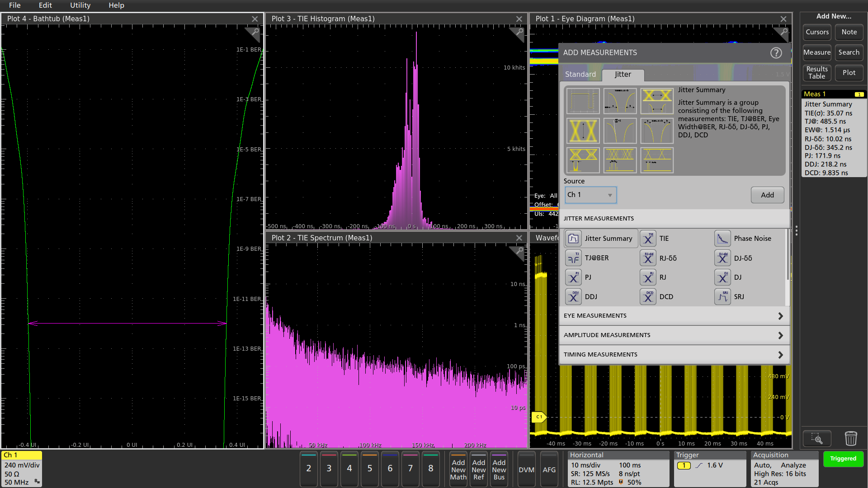Enable Channel 3

coord(329,469)
